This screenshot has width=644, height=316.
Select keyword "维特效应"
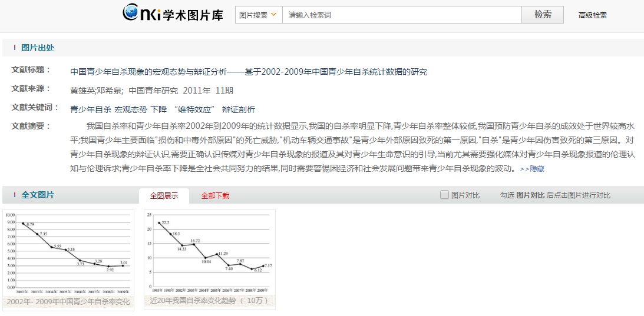point(194,109)
